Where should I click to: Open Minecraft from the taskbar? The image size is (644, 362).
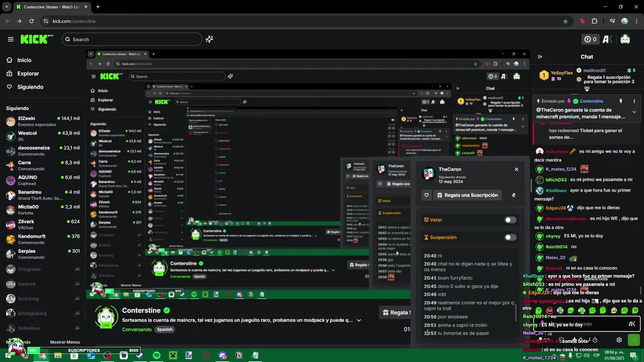[173, 355]
